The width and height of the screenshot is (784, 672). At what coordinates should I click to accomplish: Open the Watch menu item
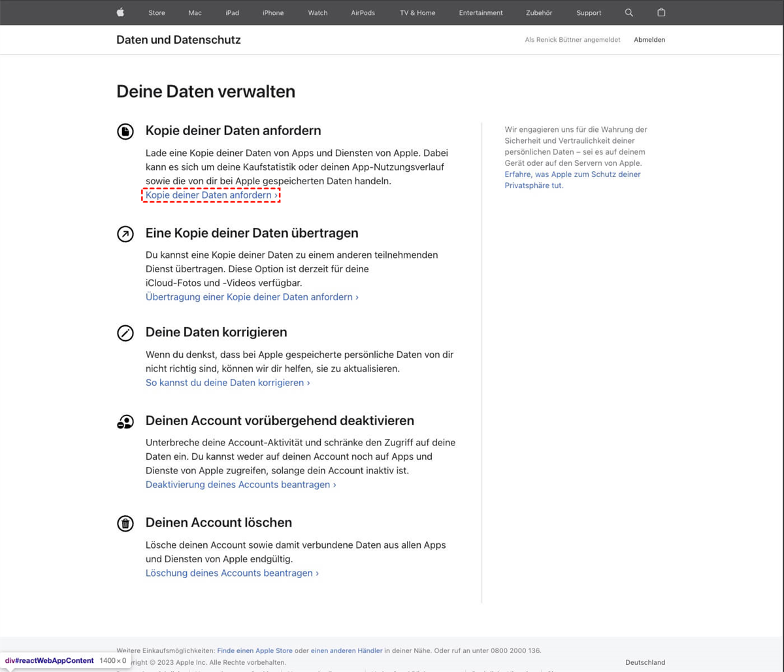318,13
